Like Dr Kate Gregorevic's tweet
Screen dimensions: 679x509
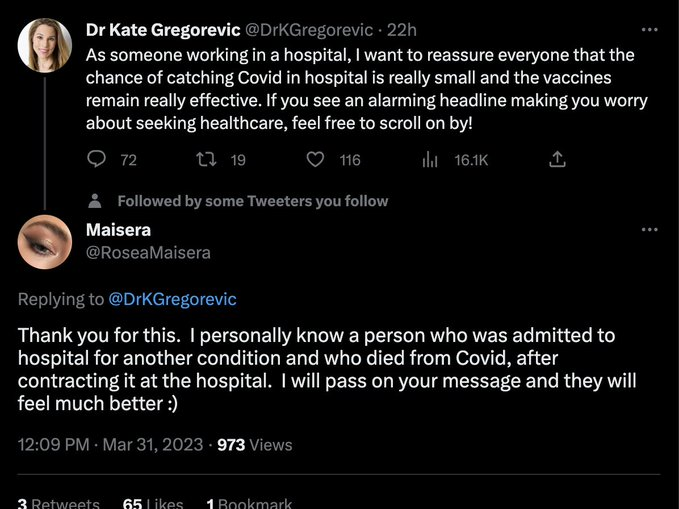(x=316, y=159)
